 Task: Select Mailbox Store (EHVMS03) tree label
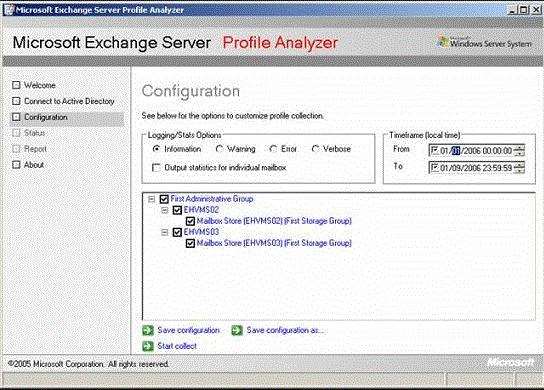(x=274, y=243)
